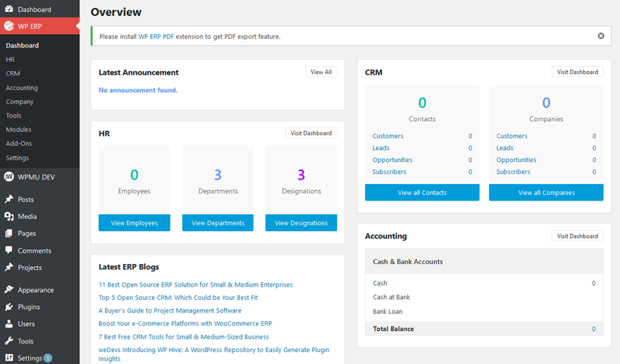This screenshot has width=620, height=364.
Task: Click the Dashboard gauge icon in sidebar
Action: pyautogui.click(x=8, y=8)
